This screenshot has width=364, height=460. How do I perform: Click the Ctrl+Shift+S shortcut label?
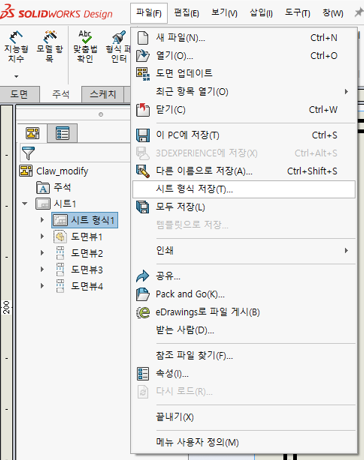312,171
